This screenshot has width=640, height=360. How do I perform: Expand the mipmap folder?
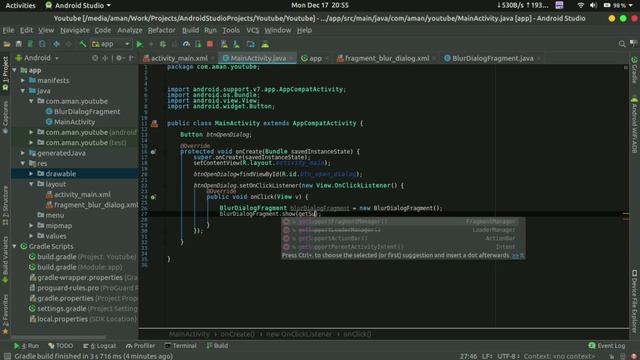pos(31,226)
